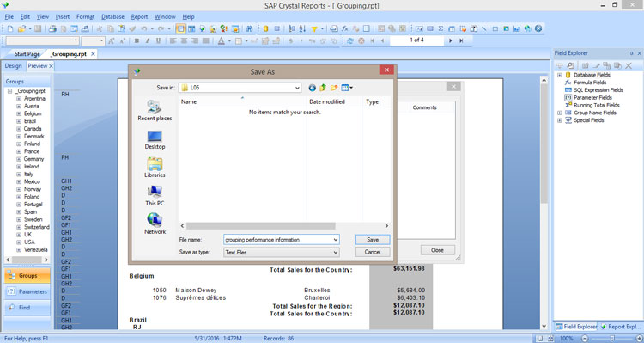Click the yellow Database Expert cylinder icon
644x343 pixels.
coord(265,28)
